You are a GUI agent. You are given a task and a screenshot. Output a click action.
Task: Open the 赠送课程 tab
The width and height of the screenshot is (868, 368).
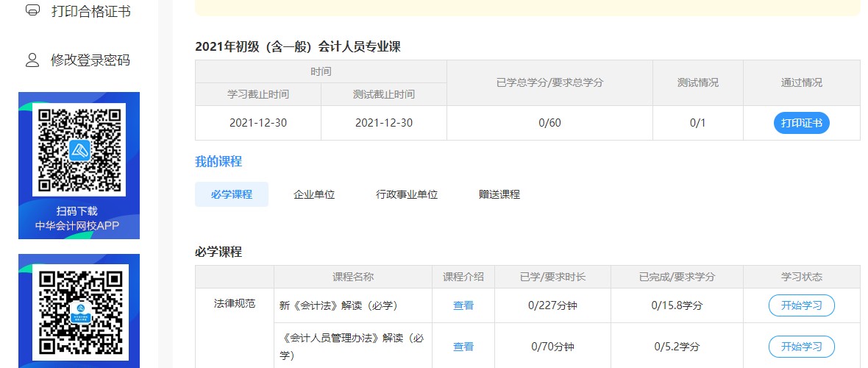pos(499,194)
